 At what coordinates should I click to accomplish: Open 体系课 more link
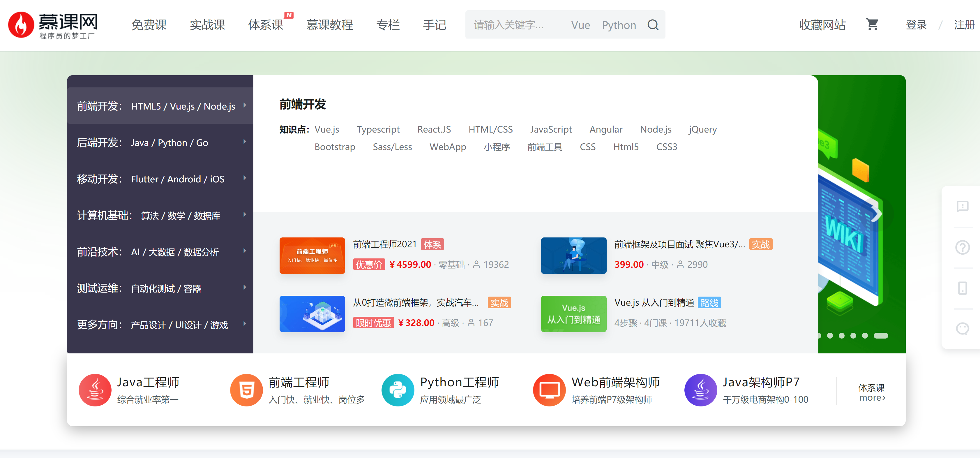click(x=872, y=393)
